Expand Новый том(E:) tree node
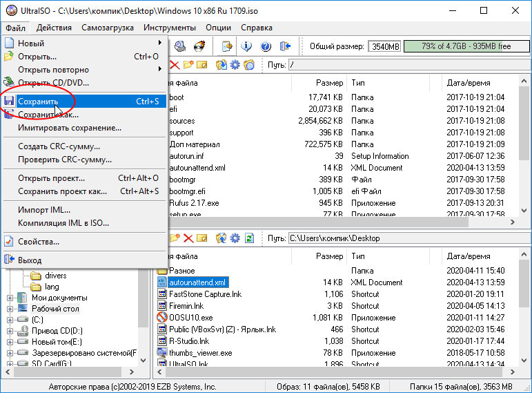Screen dimensions: 532x393 [10, 342]
